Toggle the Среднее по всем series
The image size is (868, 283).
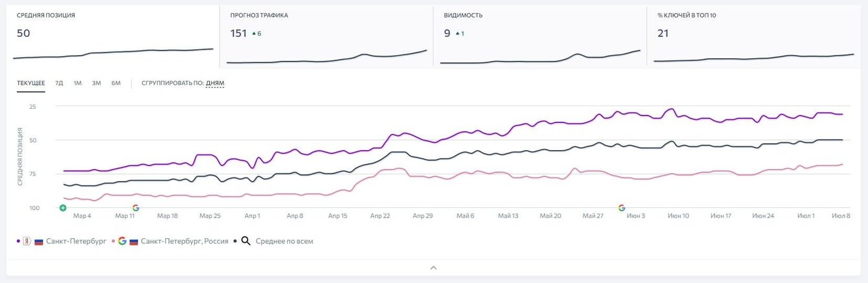coord(284,241)
